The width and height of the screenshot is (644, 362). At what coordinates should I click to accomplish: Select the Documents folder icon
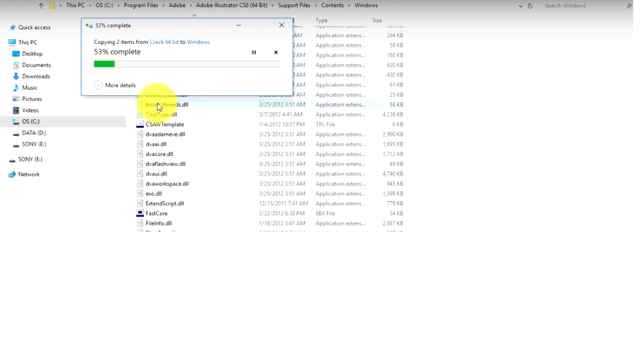pos(16,65)
